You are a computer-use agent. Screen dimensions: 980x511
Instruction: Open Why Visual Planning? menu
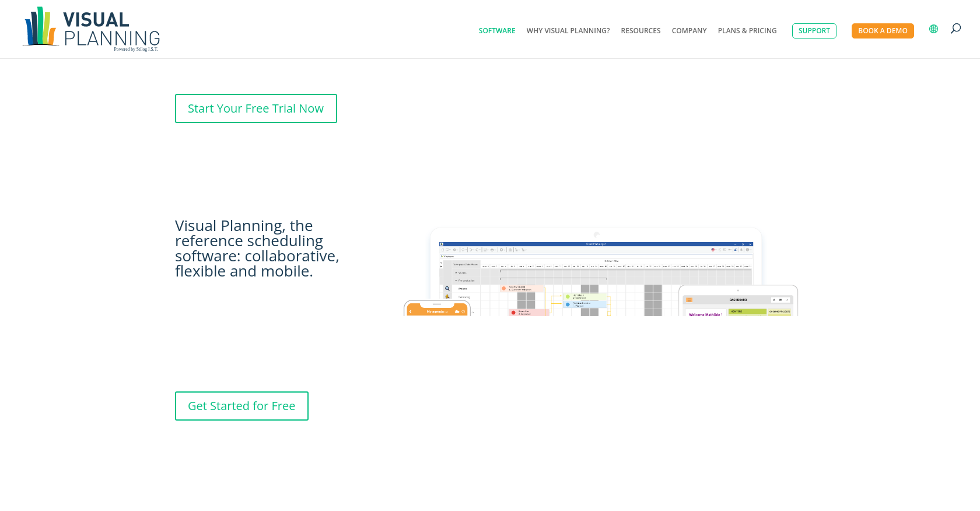568,31
